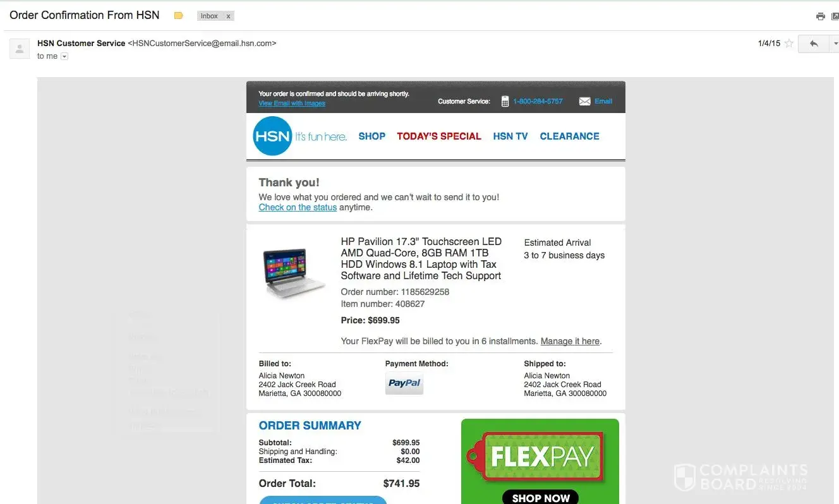The height and width of the screenshot is (504, 839).
Task: Follow the 'Check on the status' link
Action: (298, 207)
